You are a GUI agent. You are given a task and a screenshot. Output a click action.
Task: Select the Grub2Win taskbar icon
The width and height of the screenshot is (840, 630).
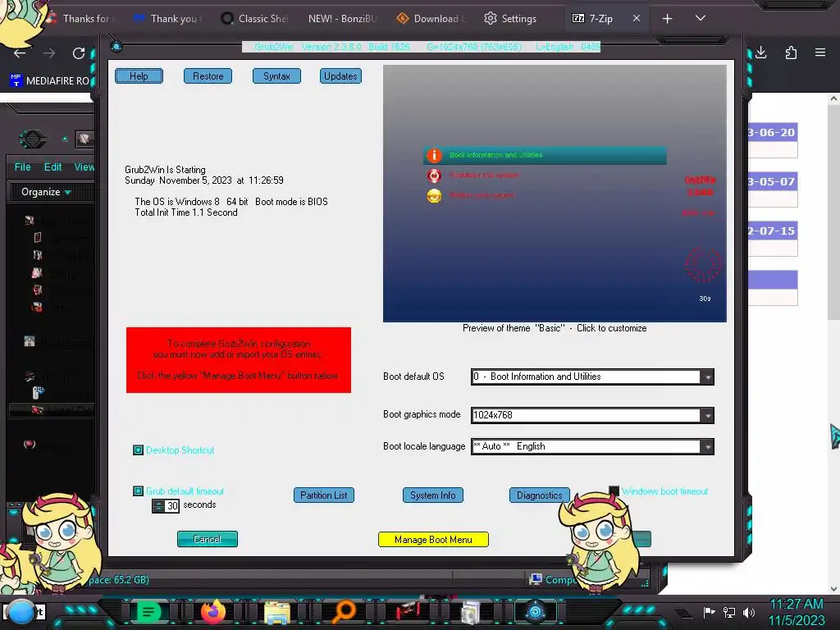point(535,612)
